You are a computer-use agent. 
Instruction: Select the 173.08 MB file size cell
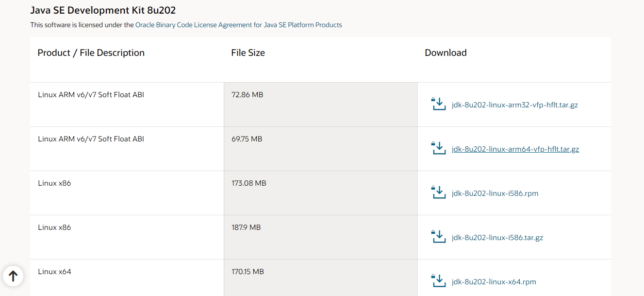[x=321, y=193]
